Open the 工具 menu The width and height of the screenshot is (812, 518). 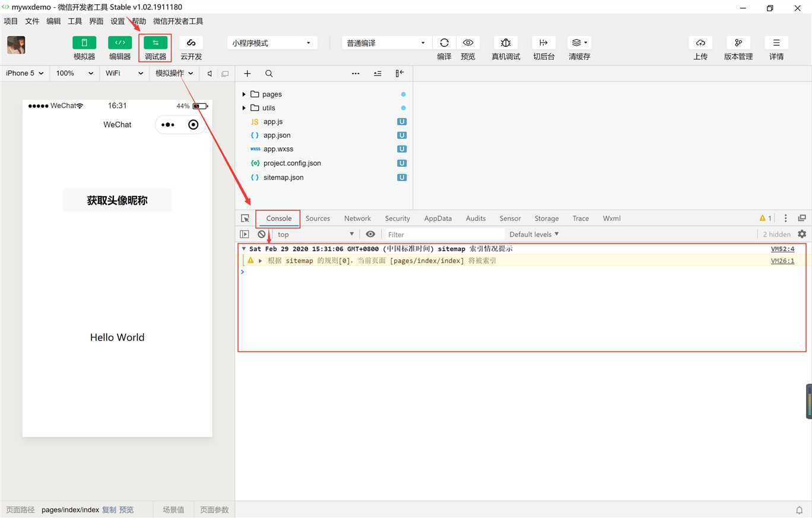(75, 21)
